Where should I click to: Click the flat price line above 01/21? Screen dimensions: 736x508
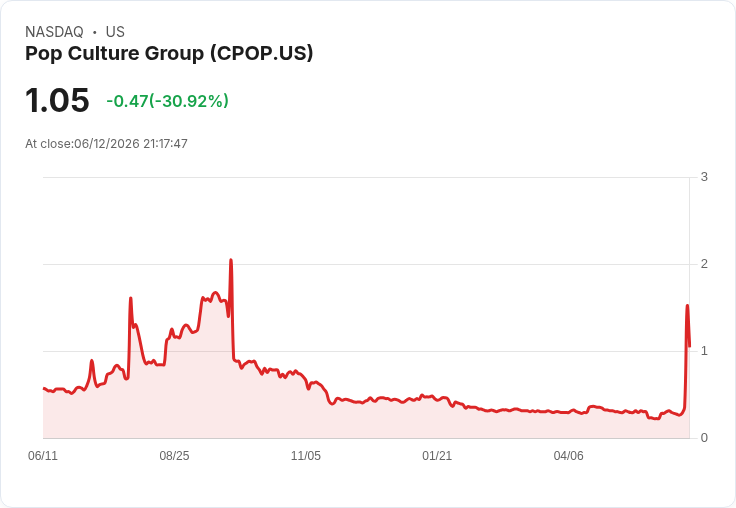coord(437,399)
